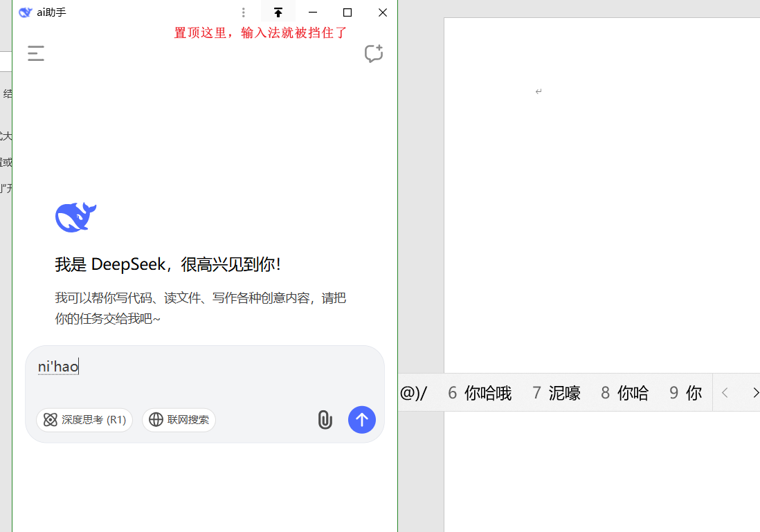Choose IME candidate 8 你哈
Viewport: 760px width, 532px height.
pos(625,393)
